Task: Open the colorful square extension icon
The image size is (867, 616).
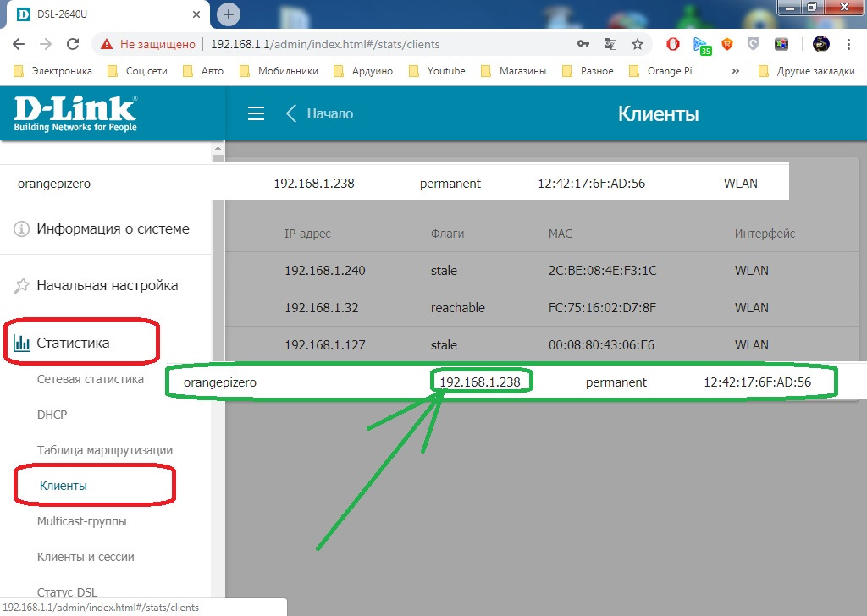Action: click(781, 44)
